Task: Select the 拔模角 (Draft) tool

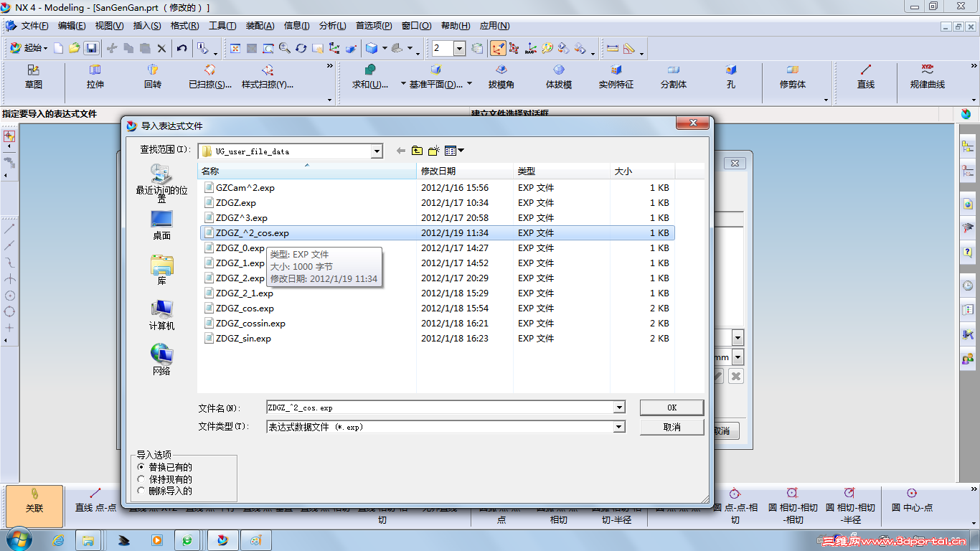Action: (x=501, y=77)
